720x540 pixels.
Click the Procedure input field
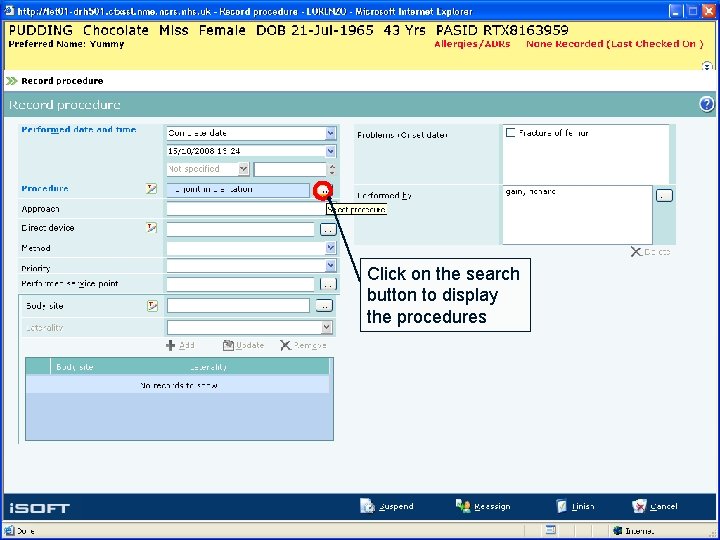(x=238, y=190)
